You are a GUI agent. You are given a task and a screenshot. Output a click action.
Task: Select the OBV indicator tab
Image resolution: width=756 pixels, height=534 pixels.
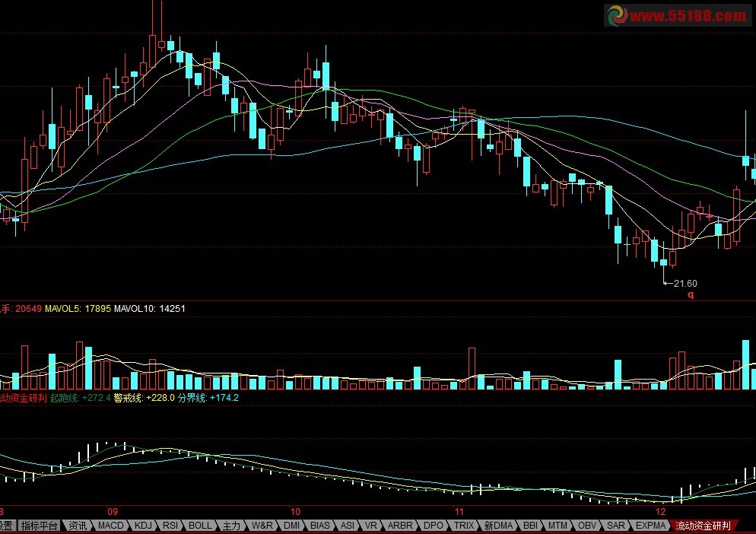coord(586,526)
